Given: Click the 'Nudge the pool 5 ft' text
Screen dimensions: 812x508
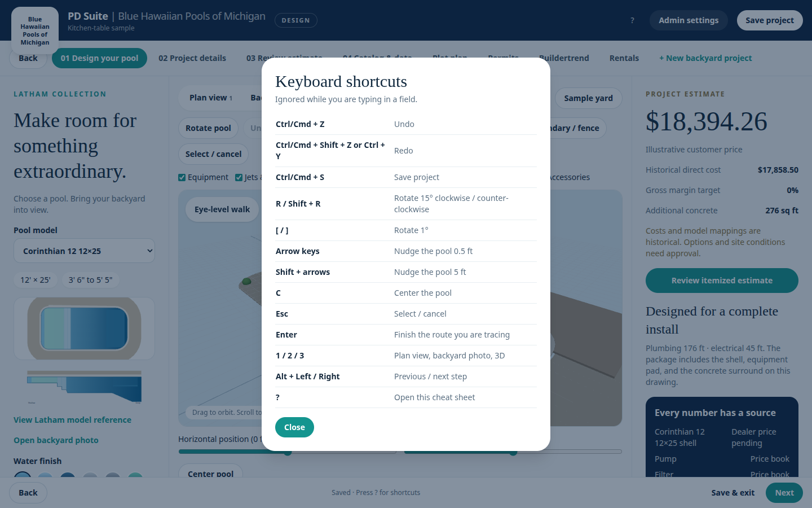Looking at the screenshot, I should click(x=430, y=272).
